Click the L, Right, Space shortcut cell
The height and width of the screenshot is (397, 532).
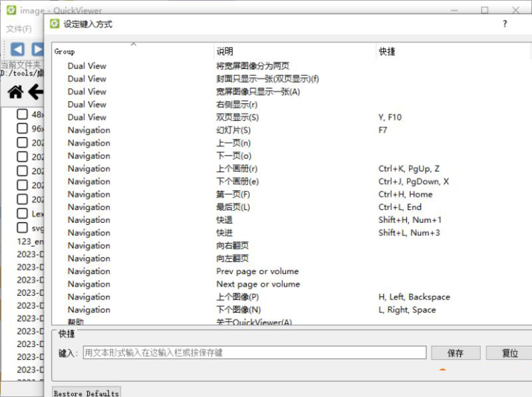(407, 310)
